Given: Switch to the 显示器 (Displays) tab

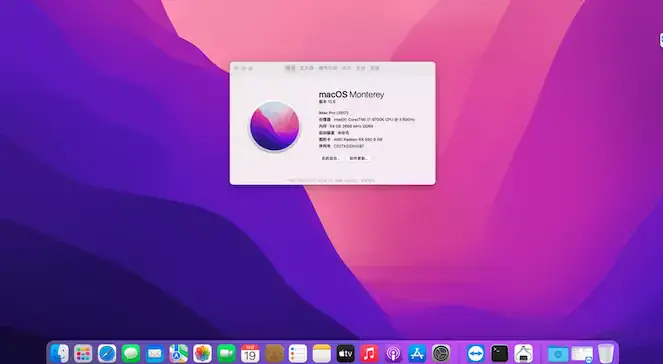Looking at the screenshot, I should pos(307,68).
